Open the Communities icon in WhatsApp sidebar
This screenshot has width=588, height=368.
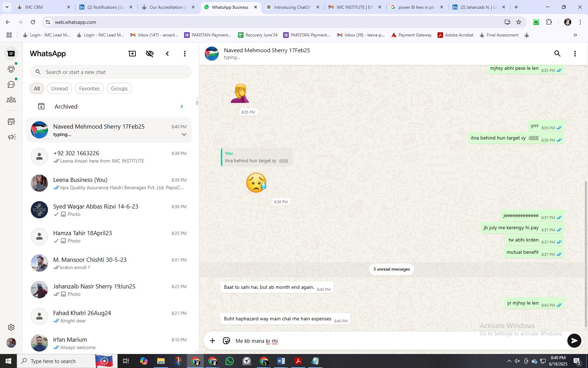(11, 100)
